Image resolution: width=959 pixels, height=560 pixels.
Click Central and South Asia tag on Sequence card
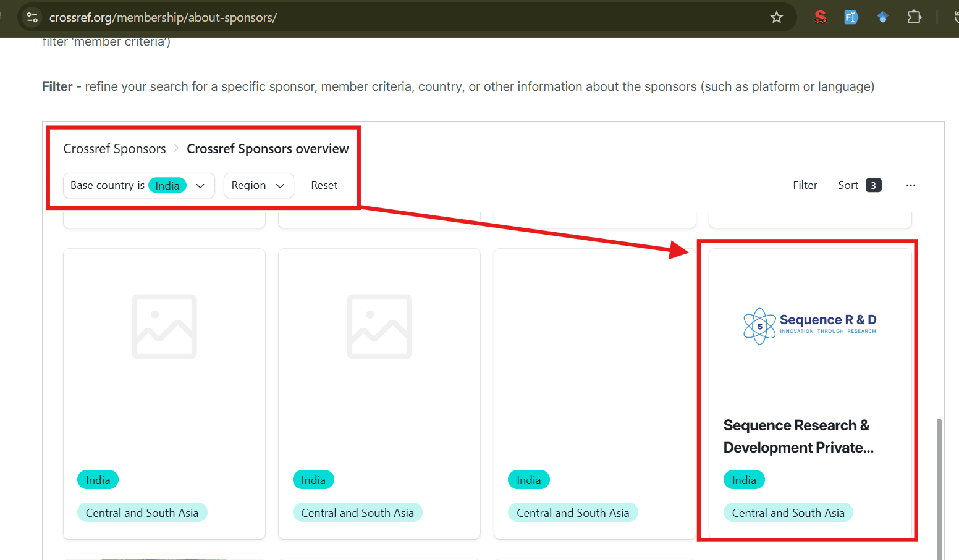788,512
